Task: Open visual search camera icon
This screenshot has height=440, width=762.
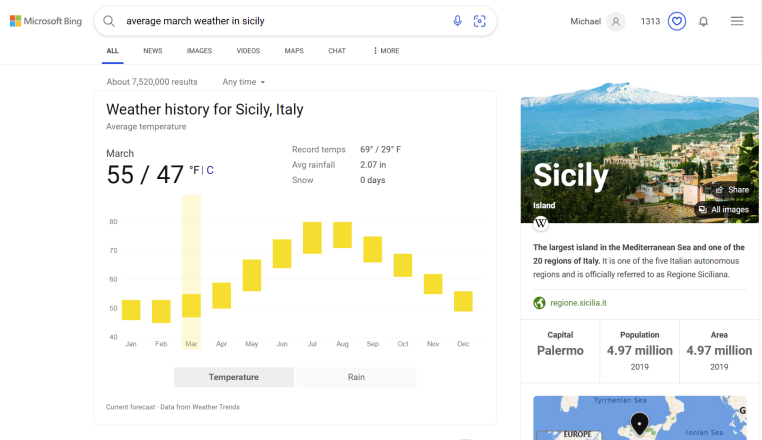Action: coord(480,21)
